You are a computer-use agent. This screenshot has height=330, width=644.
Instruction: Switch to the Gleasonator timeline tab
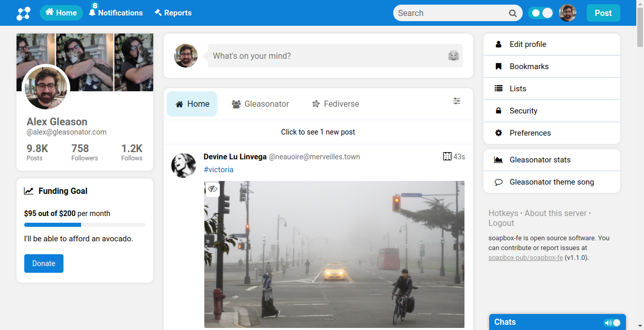[x=260, y=104]
